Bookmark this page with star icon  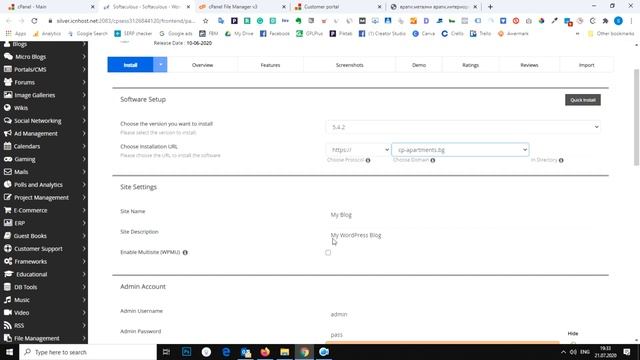[x=206, y=20]
